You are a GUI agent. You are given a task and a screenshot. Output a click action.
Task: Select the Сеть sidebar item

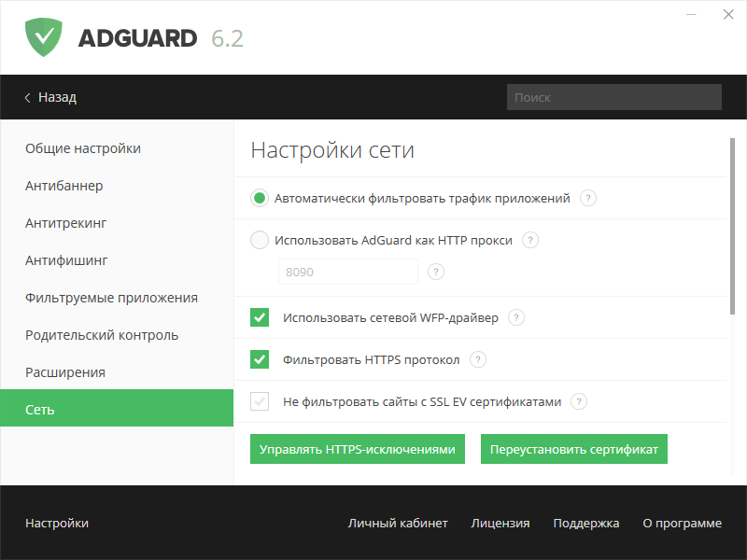[x=117, y=408]
